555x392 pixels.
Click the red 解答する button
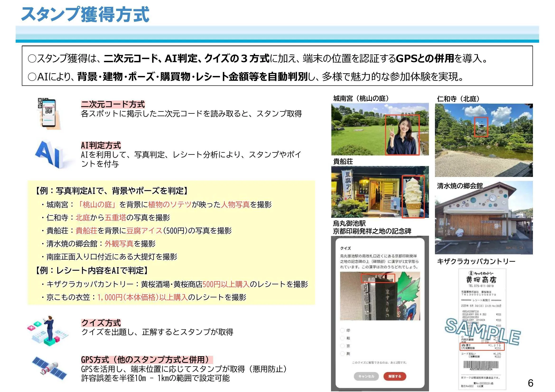(x=395, y=376)
